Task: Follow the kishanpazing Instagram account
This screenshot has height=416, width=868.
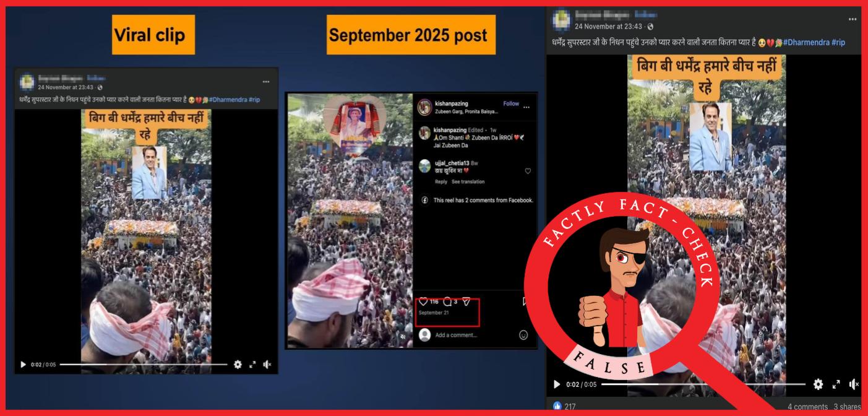Action: 511,103
